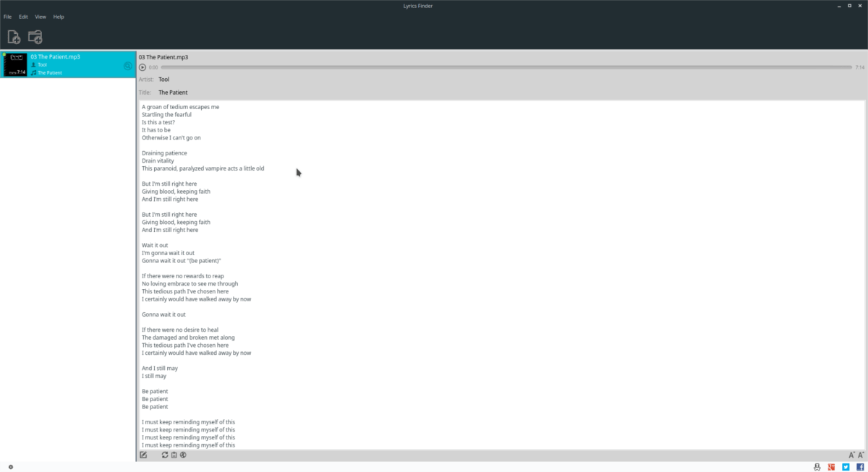Increase the lyrics font size
This screenshot has width=868, height=472.
[x=861, y=455]
